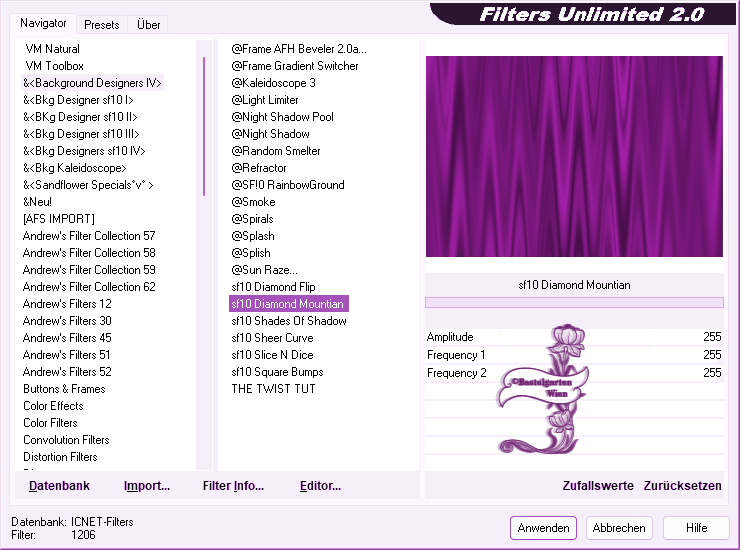Viewport: 740px width, 550px height.
Task: Select Andrew's Filters 12
Action: pyautogui.click(x=67, y=304)
